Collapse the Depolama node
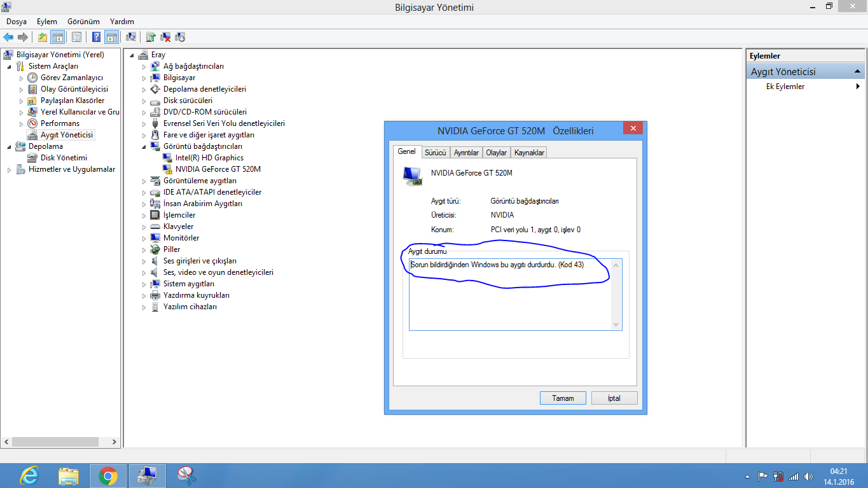868x488 pixels. click(9, 147)
